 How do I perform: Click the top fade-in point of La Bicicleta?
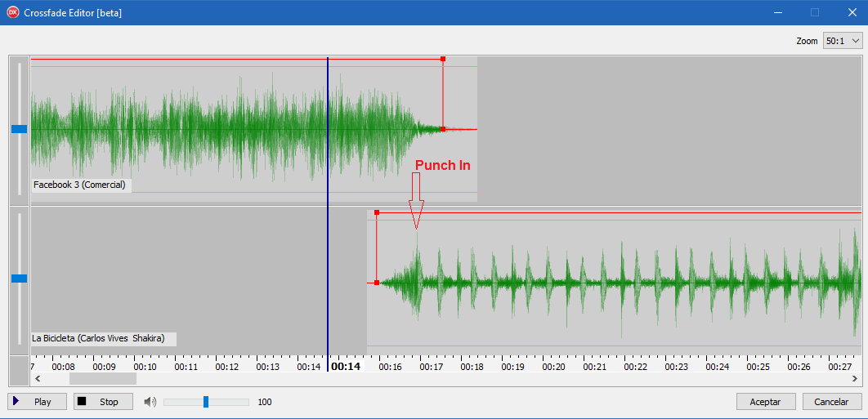(x=377, y=212)
